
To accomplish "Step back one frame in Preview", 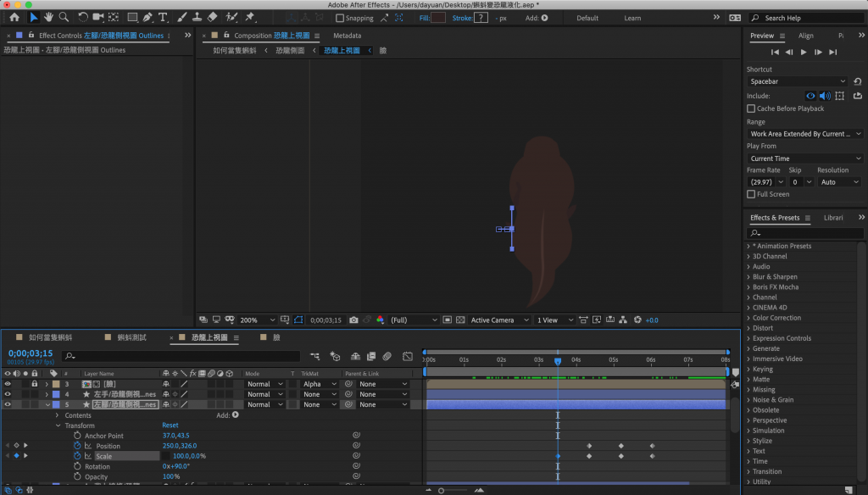I will [x=789, y=52].
